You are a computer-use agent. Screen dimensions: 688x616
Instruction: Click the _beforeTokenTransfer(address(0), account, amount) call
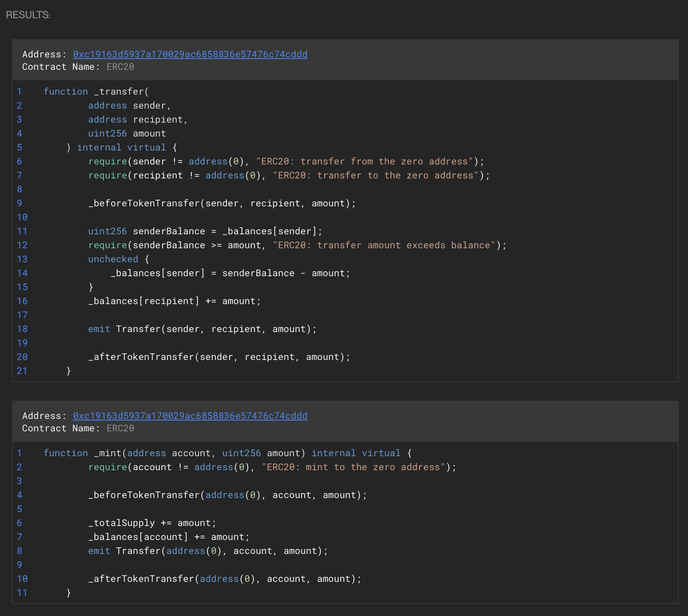[x=227, y=495]
